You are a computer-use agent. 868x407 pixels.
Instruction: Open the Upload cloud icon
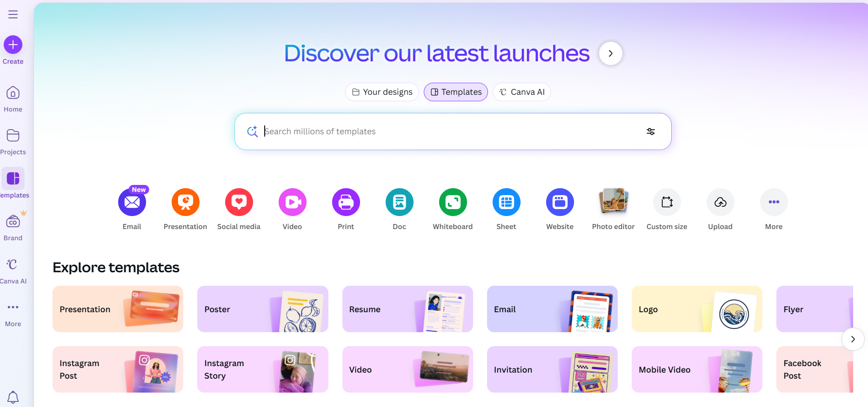click(x=721, y=202)
